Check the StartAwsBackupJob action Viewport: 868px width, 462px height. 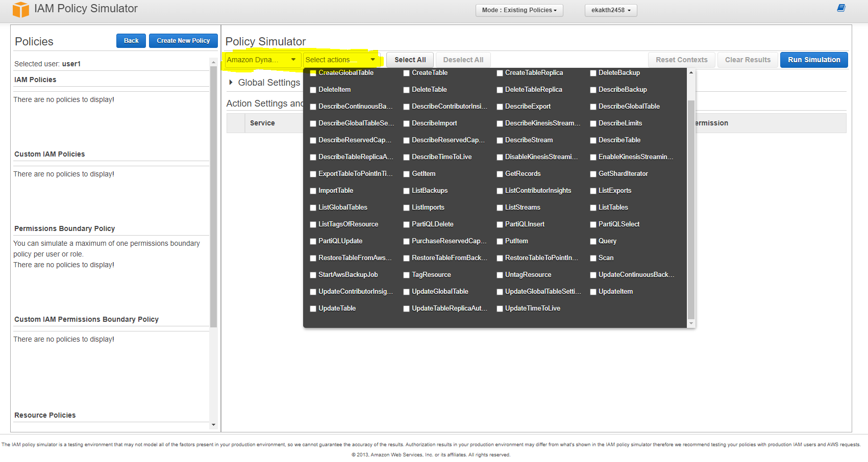tap(313, 275)
